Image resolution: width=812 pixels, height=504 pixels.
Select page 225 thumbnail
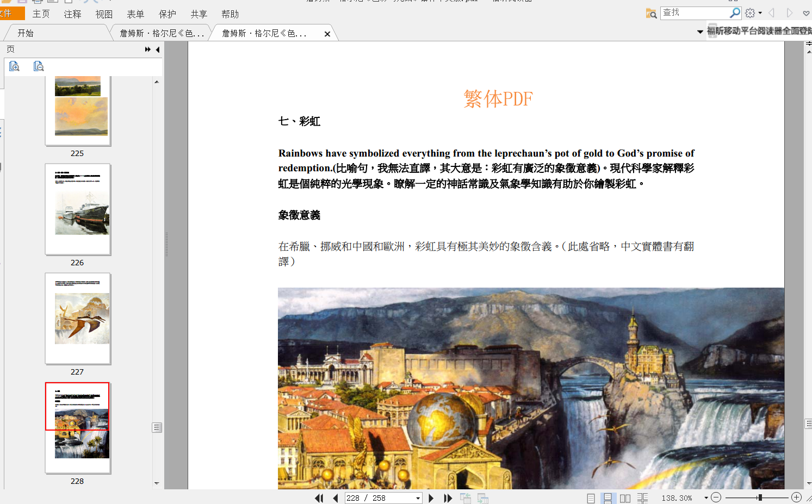tap(78, 111)
